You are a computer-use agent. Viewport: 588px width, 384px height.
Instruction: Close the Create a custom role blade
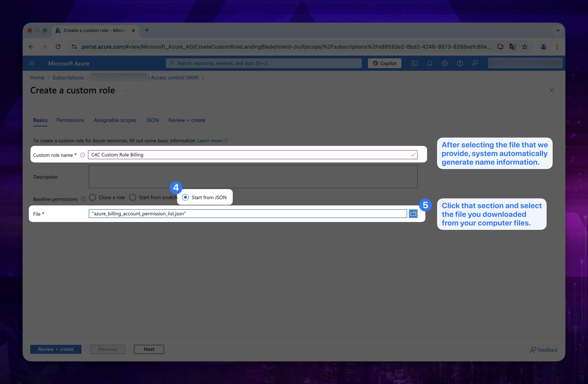552,90
